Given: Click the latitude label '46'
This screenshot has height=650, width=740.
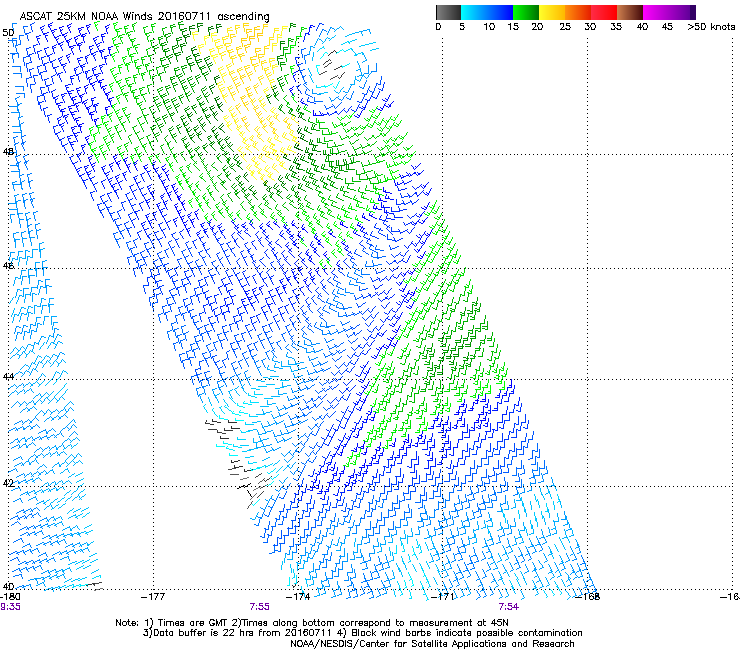Looking at the screenshot, I should pos(8,266).
